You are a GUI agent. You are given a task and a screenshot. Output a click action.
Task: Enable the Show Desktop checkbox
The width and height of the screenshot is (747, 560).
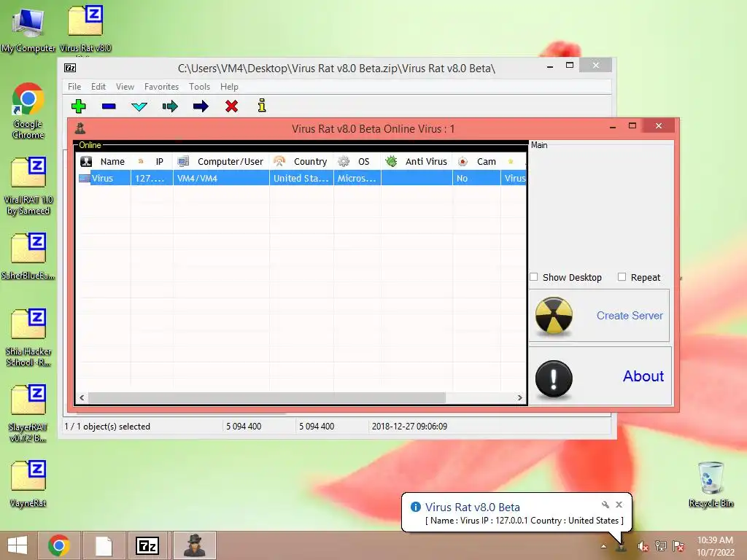click(x=533, y=276)
